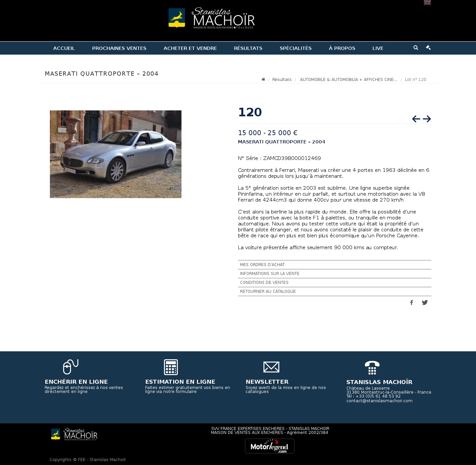Go to the next lot arrow
The image size is (476, 465).
pos(427,119)
